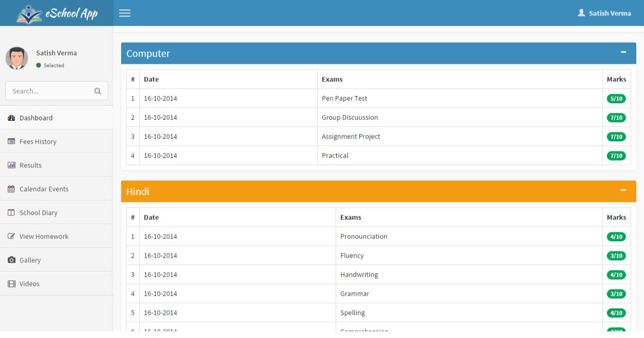Click the Practical exam cell
644x338 pixels.
tap(459, 156)
